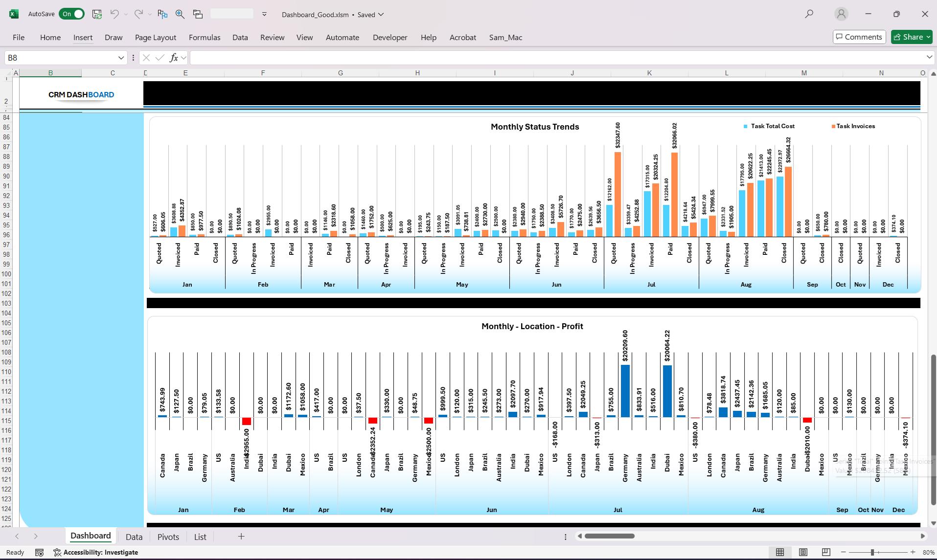Expand the Name Box dropdown arrow

click(x=121, y=58)
